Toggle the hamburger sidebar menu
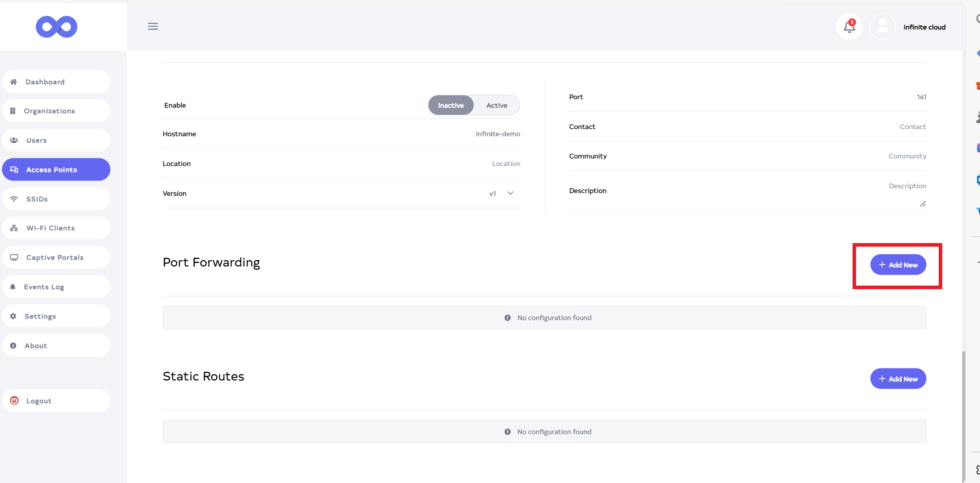980x483 pixels. [x=153, y=26]
